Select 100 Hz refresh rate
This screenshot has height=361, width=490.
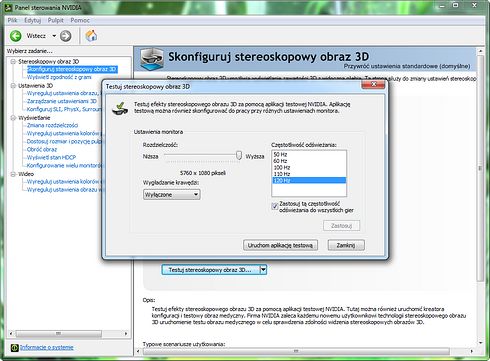click(309, 167)
